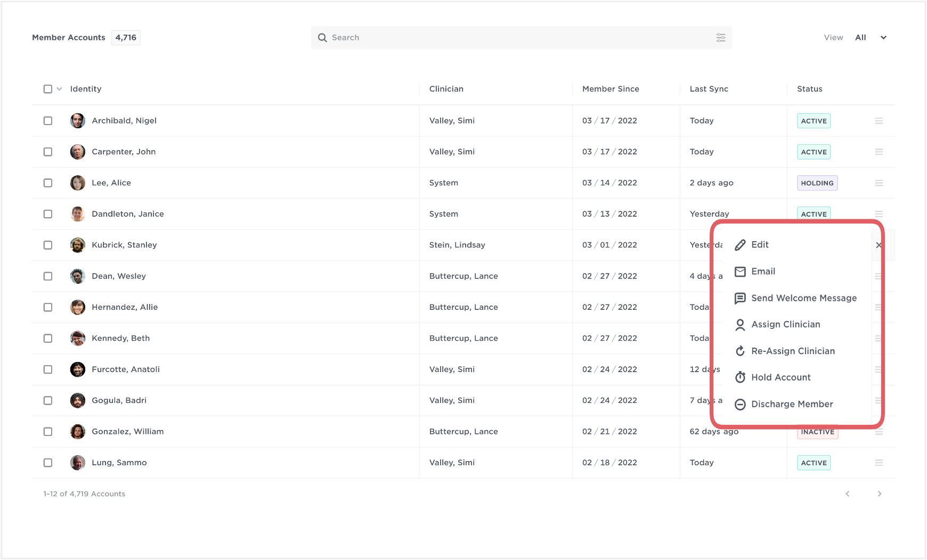
Task: Click the chat bubble icon for Send Welcome Message
Action: click(740, 298)
